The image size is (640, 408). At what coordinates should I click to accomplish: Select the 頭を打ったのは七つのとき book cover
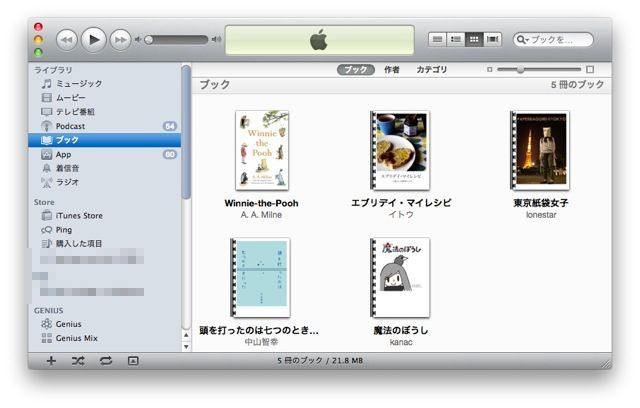(260, 278)
